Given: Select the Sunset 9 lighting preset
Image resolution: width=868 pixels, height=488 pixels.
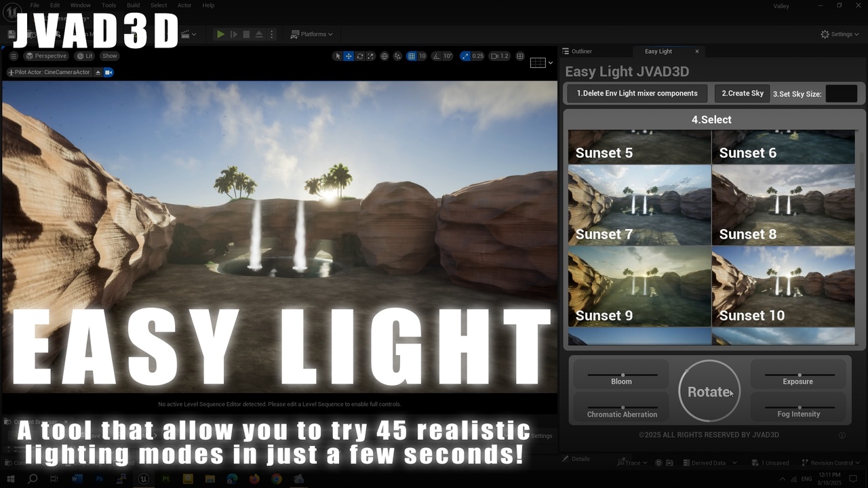Looking at the screenshot, I should pyautogui.click(x=639, y=286).
